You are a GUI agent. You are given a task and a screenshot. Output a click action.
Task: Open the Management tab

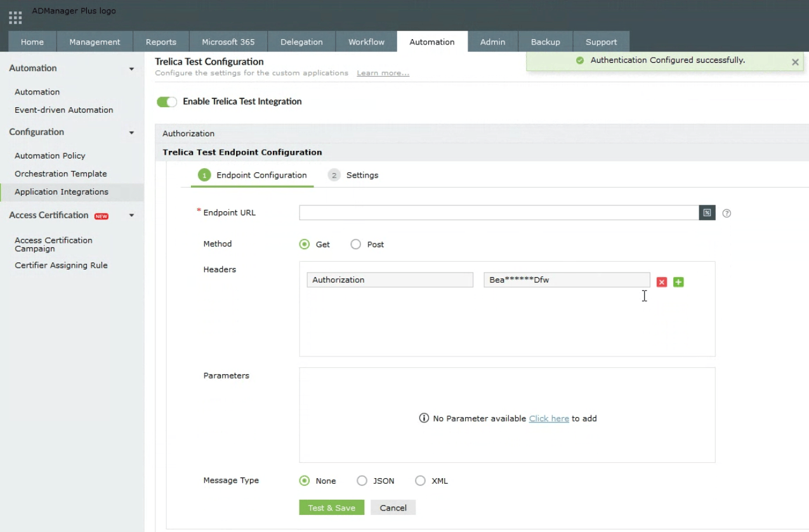(95, 42)
